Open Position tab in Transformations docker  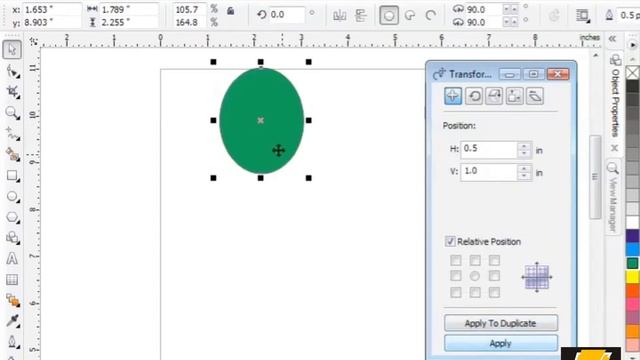pyautogui.click(x=453, y=96)
